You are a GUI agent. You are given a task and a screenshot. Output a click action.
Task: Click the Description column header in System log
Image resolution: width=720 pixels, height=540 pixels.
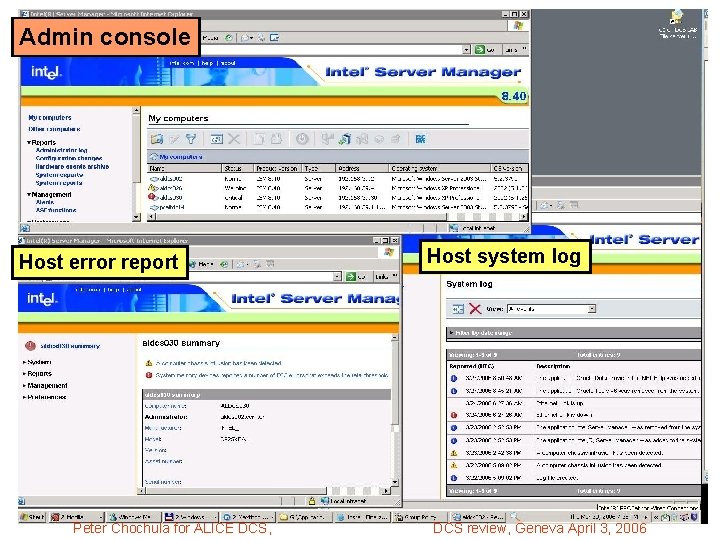tap(553, 366)
